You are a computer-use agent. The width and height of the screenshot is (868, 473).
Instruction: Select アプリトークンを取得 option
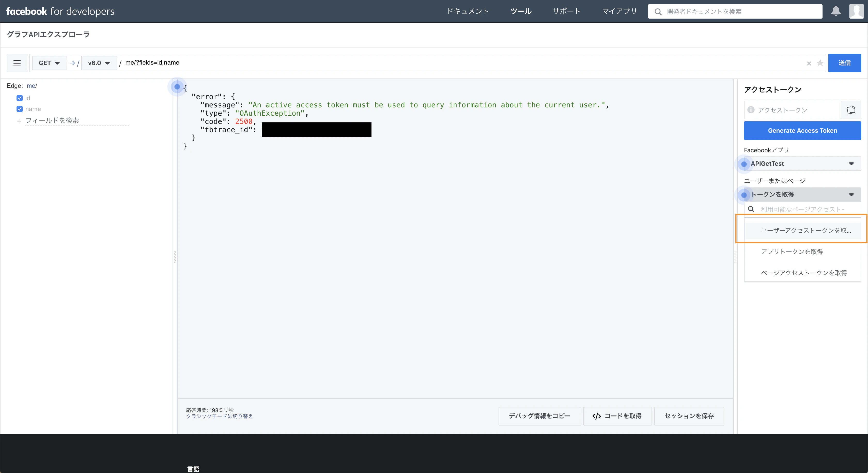[x=802, y=252]
